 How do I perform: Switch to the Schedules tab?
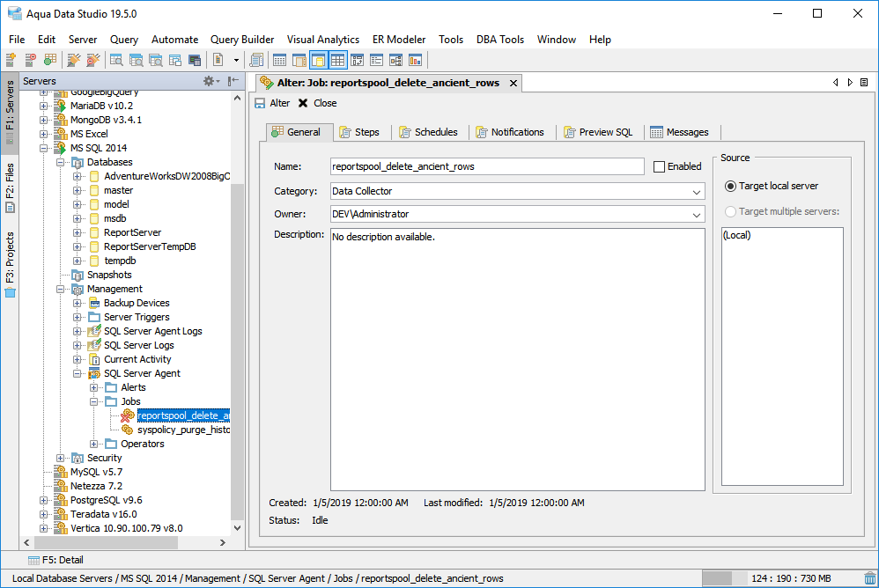point(429,132)
